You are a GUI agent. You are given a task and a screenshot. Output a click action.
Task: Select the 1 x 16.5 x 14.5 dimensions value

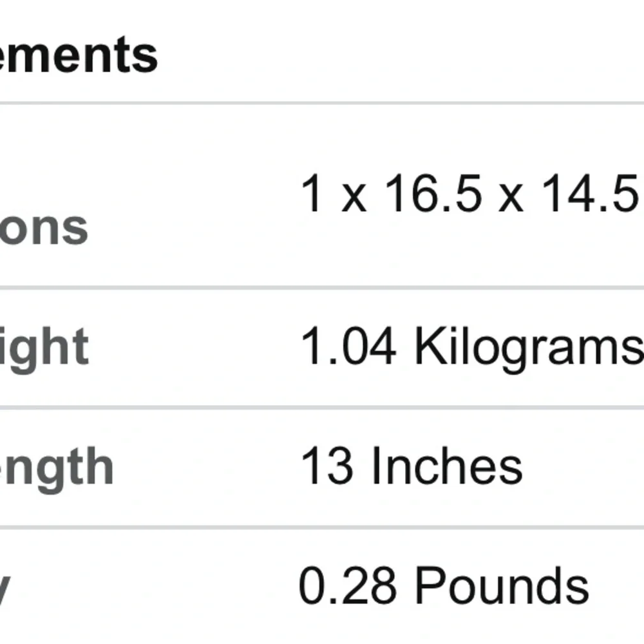tap(469, 194)
